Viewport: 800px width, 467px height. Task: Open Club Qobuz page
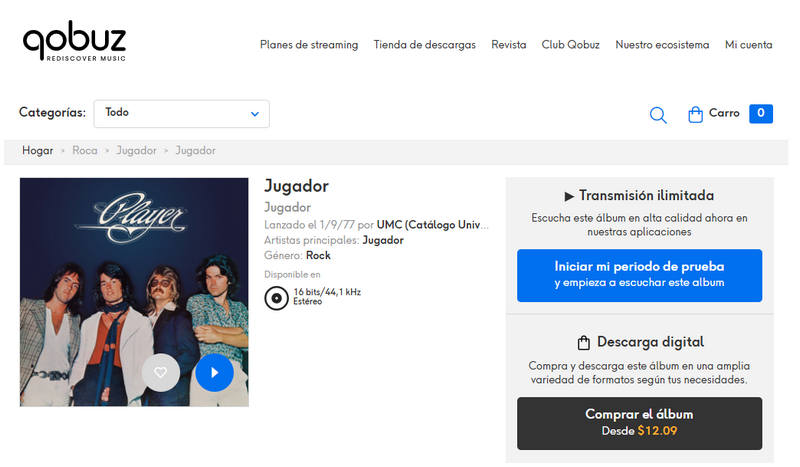570,45
